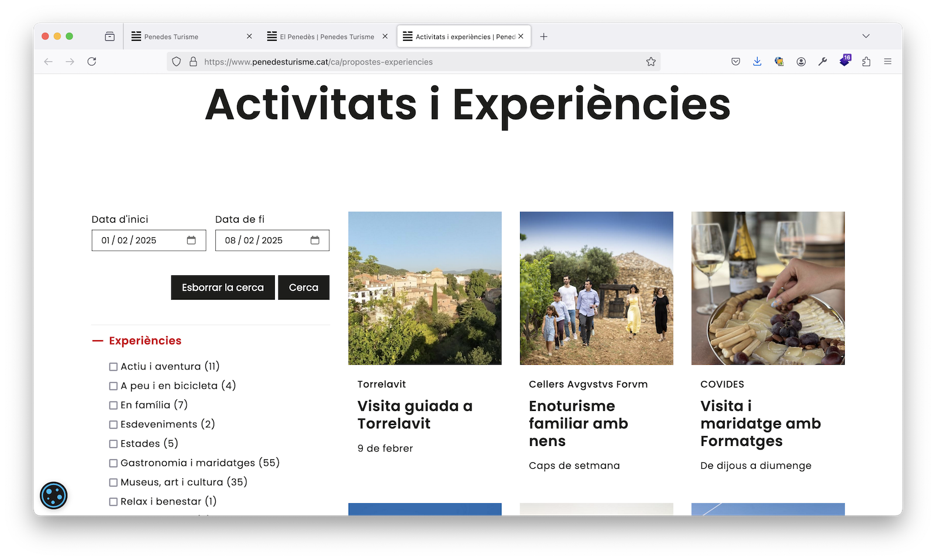Viewport: 936px width, 560px height.
Task: Click the reload page icon
Action: [x=92, y=61]
